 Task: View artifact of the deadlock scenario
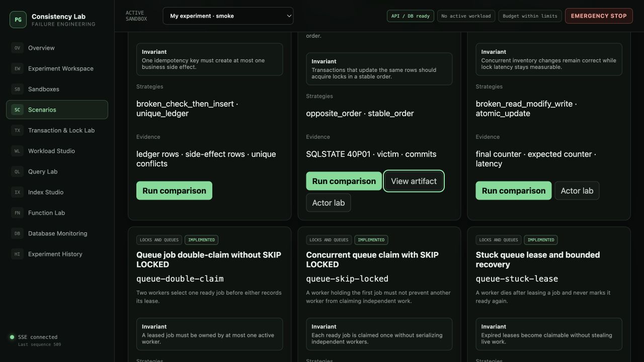tap(414, 181)
